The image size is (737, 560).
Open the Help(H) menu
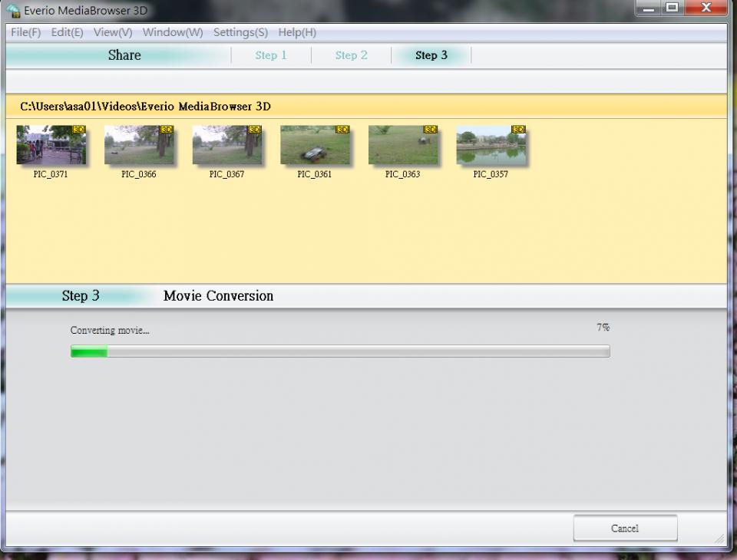[297, 32]
